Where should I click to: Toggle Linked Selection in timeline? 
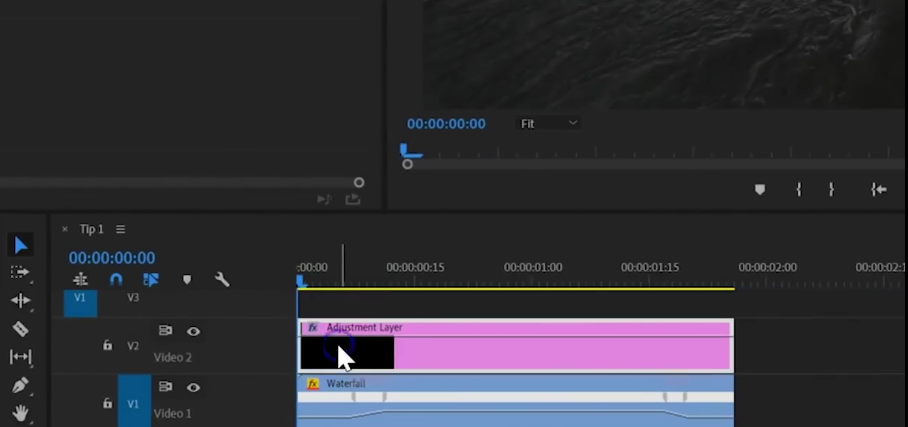point(151,280)
